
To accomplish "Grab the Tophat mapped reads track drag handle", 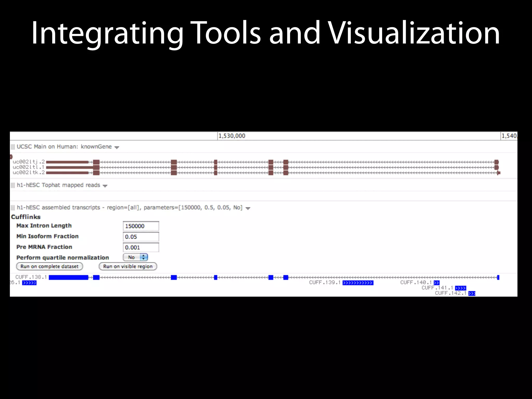I will [x=13, y=185].
